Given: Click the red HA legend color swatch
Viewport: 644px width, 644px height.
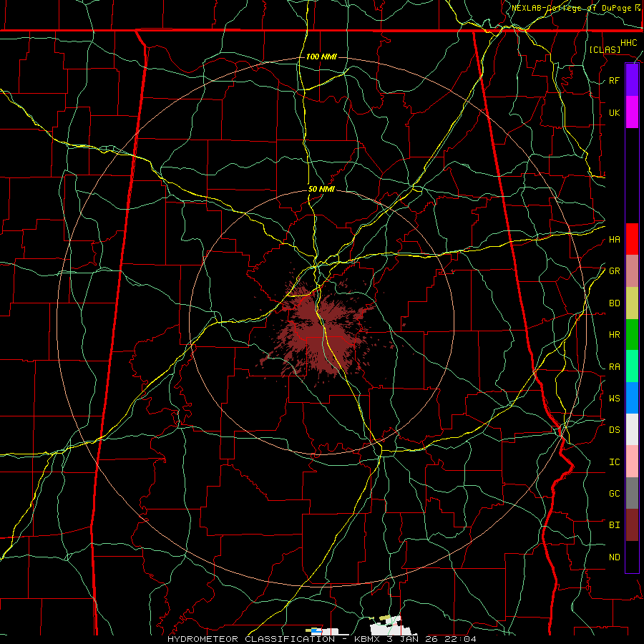Looking at the screenshot, I should [x=632, y=239].
